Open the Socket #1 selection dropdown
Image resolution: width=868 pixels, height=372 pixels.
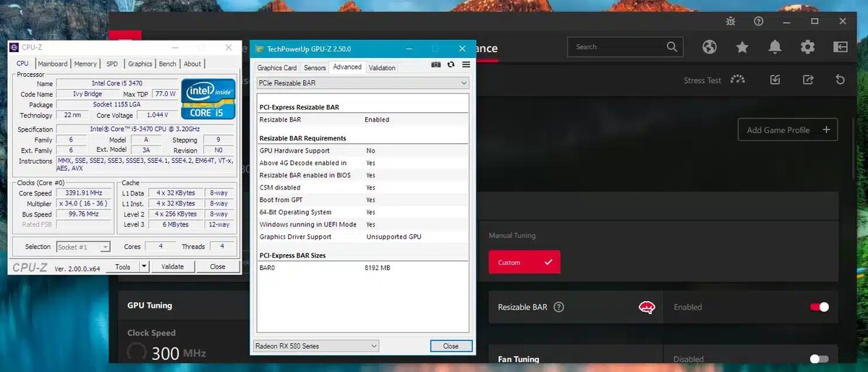tap(83, 247)
